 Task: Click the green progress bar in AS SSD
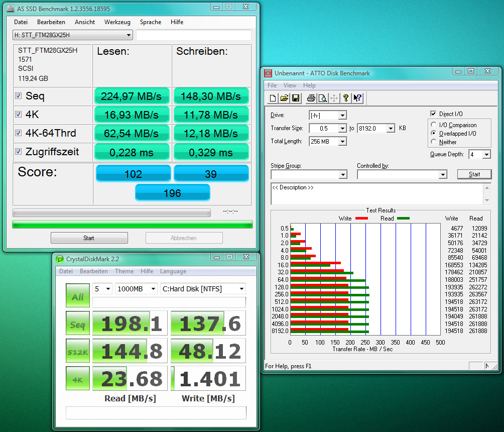tap(133, 225)
